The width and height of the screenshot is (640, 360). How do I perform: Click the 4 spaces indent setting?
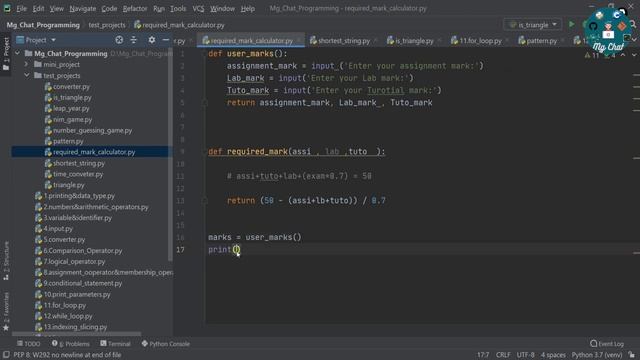tap(553, 355)
